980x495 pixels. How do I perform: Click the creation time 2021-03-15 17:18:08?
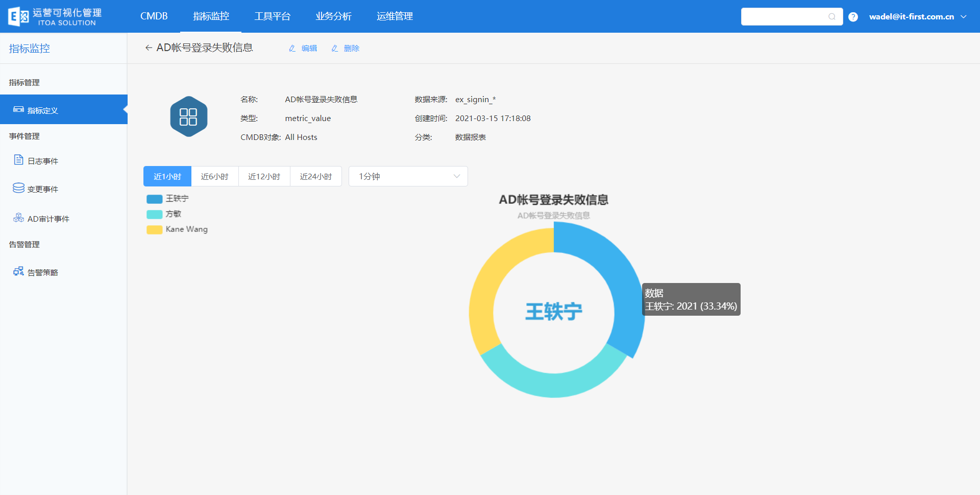pyautogui.click(x=493, y=118)
